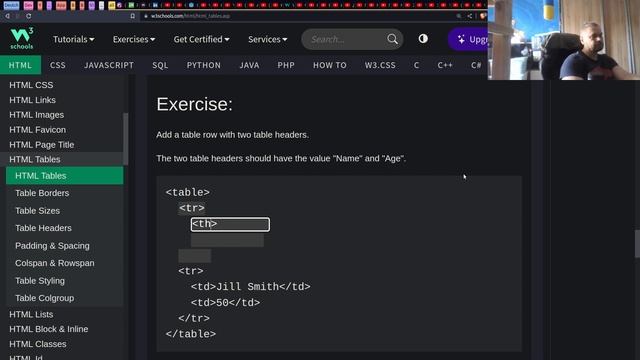Image resolution: width=640 pixels, height=360 pixels.
Task: Select the HTML topic tab
Action: point(20,65)
